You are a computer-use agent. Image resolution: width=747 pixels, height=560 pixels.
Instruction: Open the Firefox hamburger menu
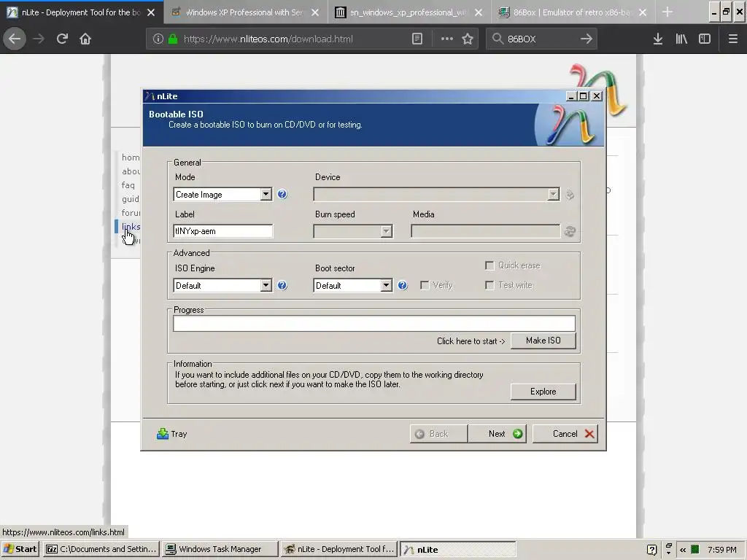coord(733,39)
